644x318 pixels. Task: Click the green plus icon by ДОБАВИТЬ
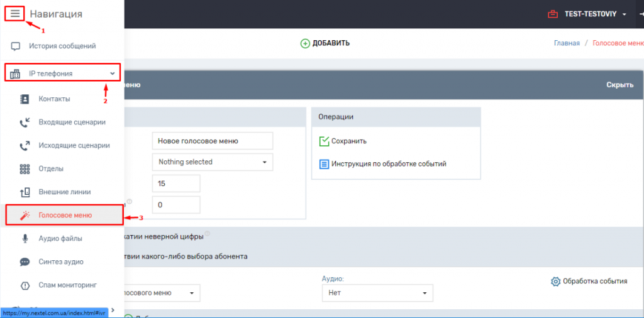(305, 43)
